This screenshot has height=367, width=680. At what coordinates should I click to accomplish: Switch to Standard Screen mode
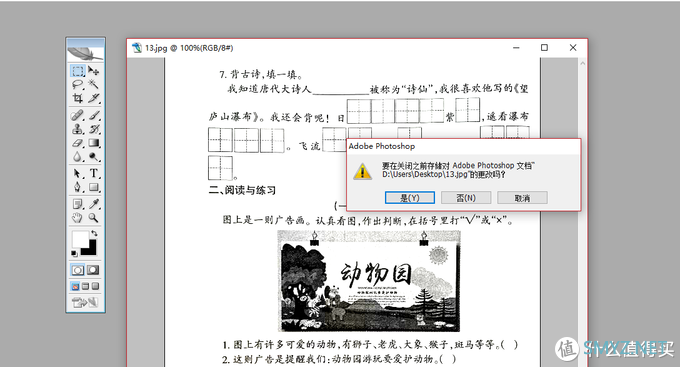tap(75, 286)
